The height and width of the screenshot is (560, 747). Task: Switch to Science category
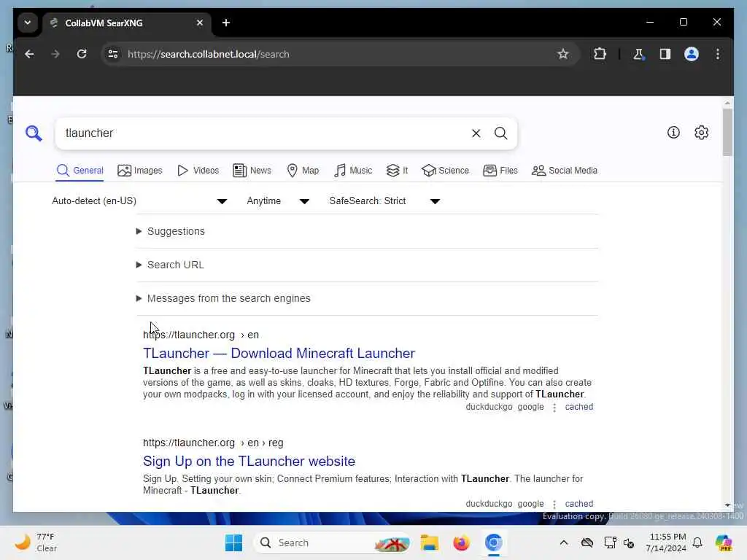tap(446, 171)
